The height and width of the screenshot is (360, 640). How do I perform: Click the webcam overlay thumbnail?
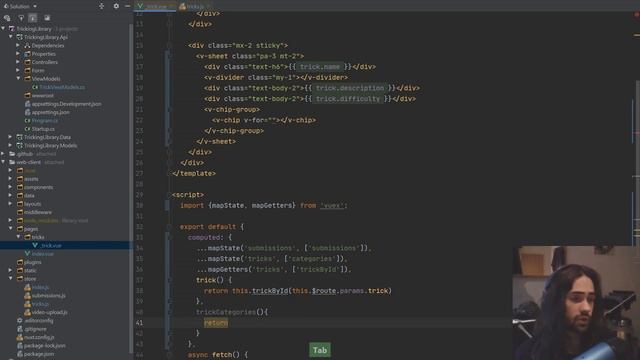(576, 303)
